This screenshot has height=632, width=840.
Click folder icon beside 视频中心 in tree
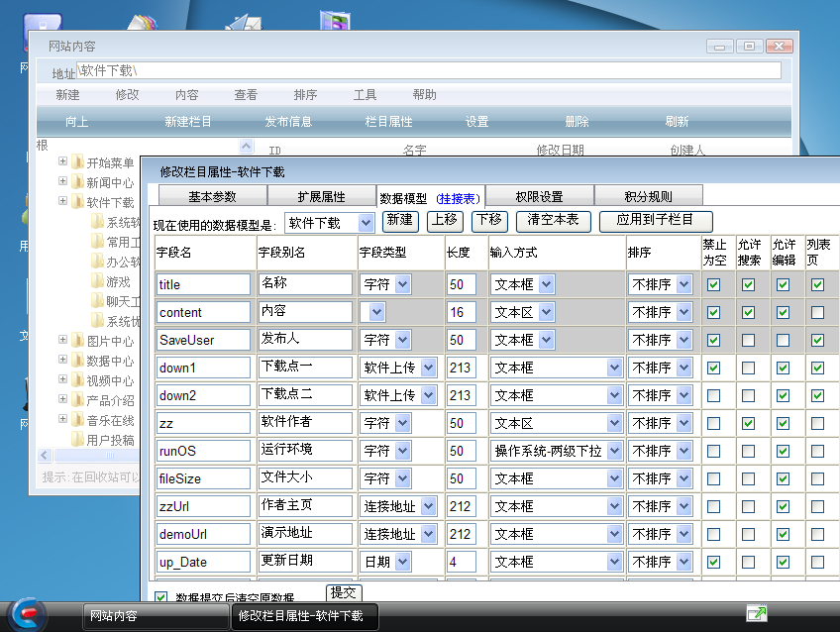pyautogui.click(x=77, y=380)
